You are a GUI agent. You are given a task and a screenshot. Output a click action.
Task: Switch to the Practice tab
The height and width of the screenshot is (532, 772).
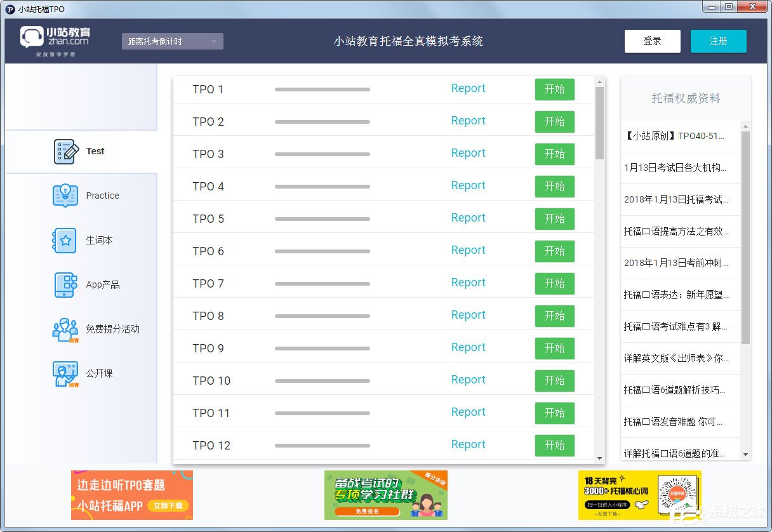(x=102, y=196)
